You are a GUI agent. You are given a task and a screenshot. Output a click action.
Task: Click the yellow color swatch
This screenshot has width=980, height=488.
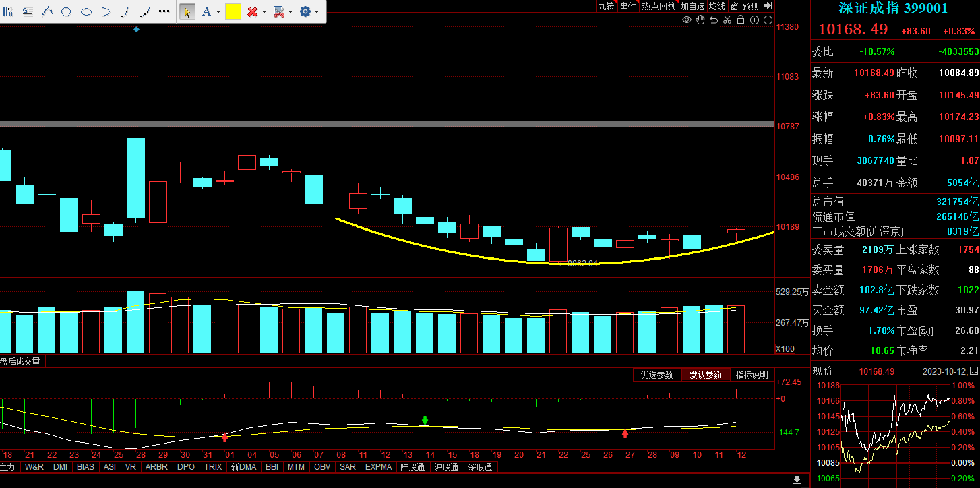[x=233, y=11]
